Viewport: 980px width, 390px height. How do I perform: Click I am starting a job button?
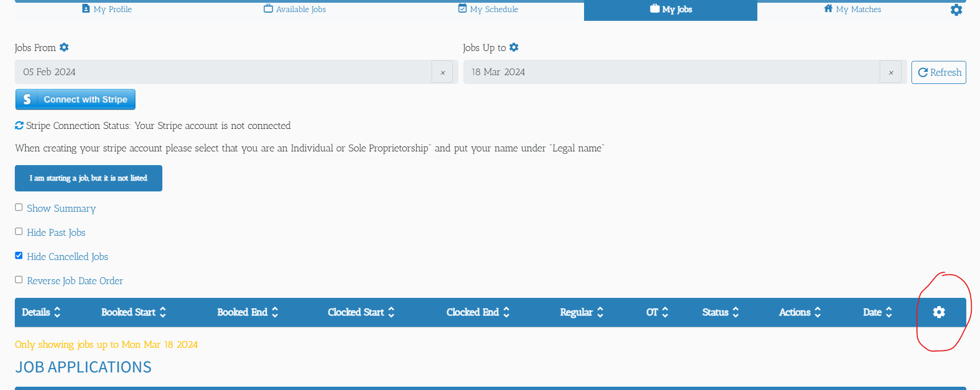pos(88,178)
